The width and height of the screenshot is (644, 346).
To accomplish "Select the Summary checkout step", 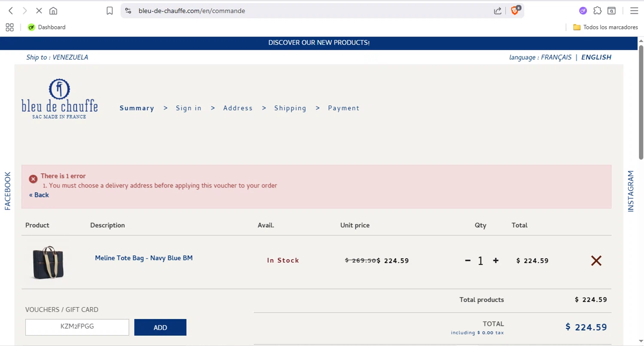I will 137,108.
